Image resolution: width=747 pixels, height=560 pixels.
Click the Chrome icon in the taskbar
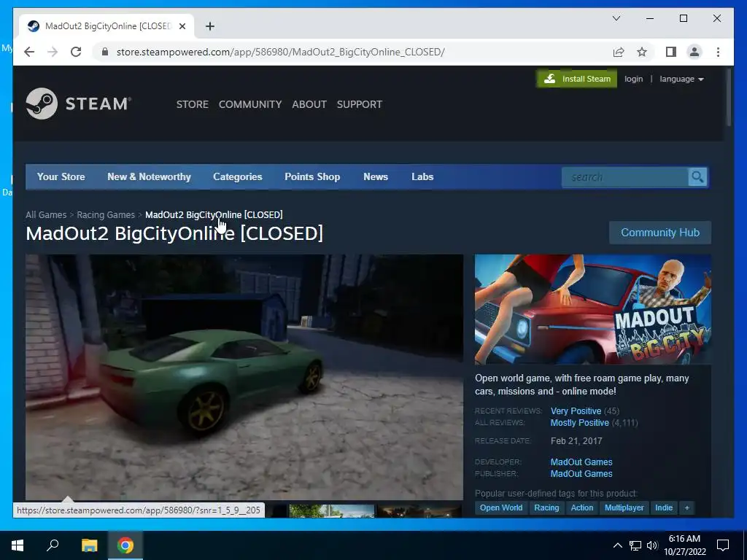125,545
